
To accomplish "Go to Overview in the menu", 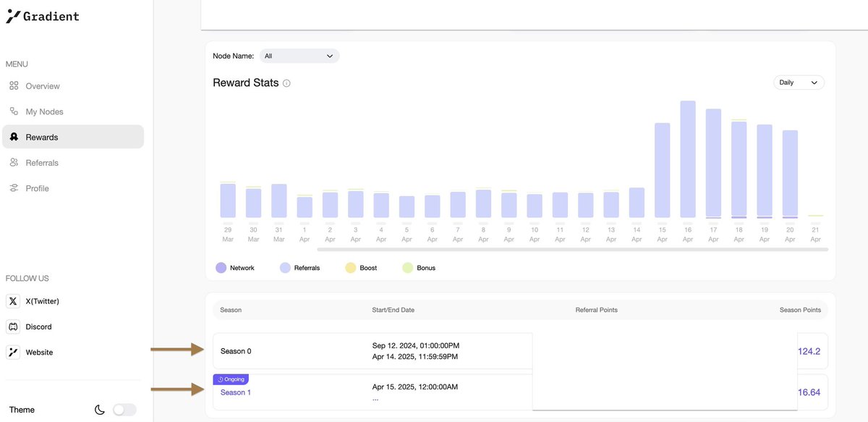I will point(43,86).
